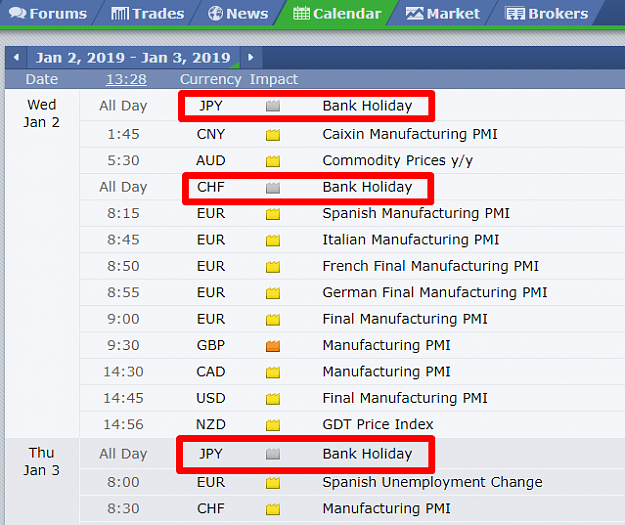
Task: Open Thu Jan 3 JPY Bank Holiday event
Action: pos(367,454)
